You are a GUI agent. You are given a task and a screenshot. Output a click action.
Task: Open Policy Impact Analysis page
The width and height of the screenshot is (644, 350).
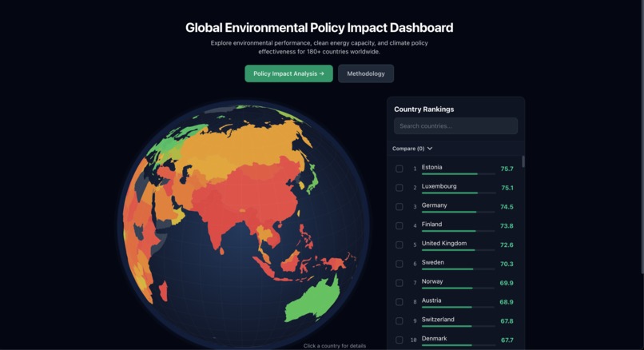(x=288, y=74)
